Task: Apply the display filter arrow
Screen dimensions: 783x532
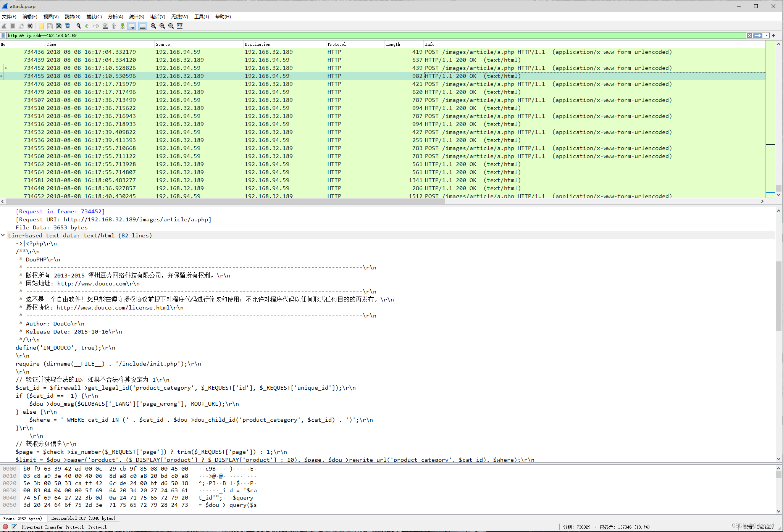Action: coord(758,35)
